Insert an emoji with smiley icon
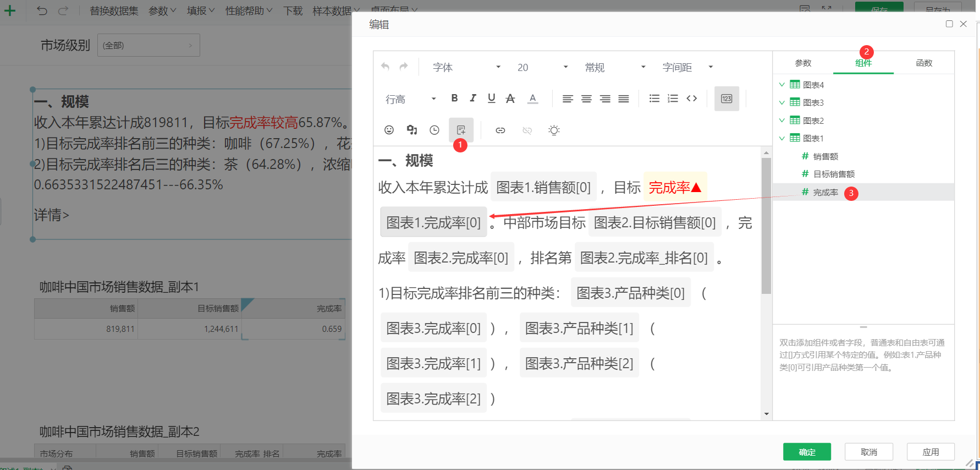This screenshot has width=980, height=470. click(389, 130)
